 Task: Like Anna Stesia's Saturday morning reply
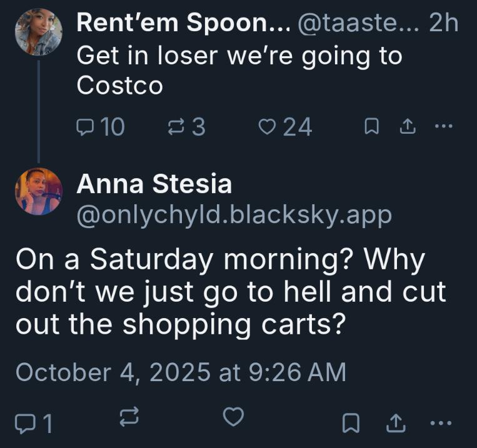[x=233, y=418]
